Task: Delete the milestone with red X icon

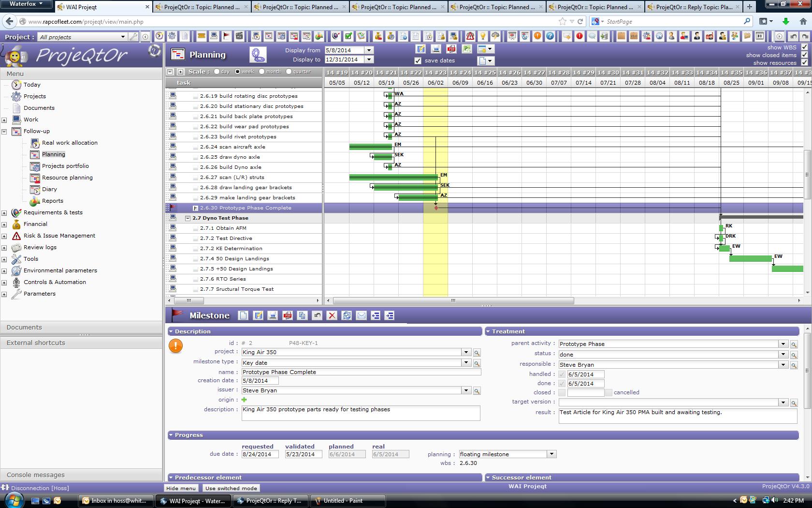Action: [x=332, y=315]
